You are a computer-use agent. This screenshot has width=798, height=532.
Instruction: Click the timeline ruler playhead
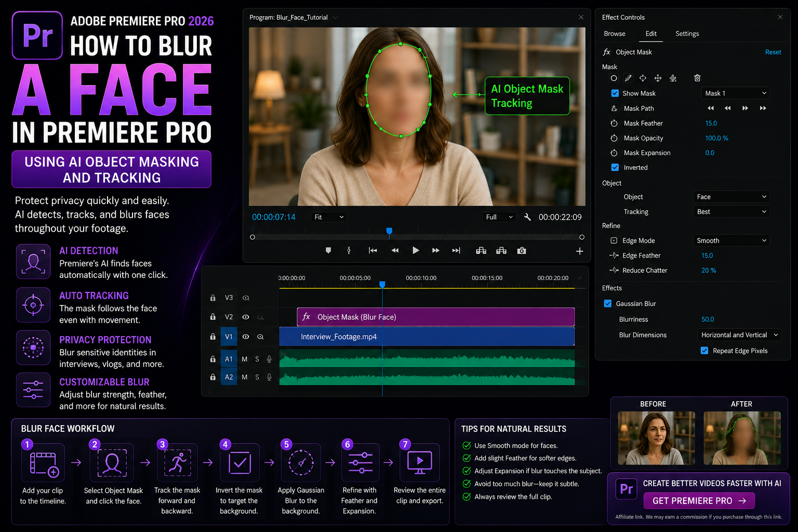[382, 285]
